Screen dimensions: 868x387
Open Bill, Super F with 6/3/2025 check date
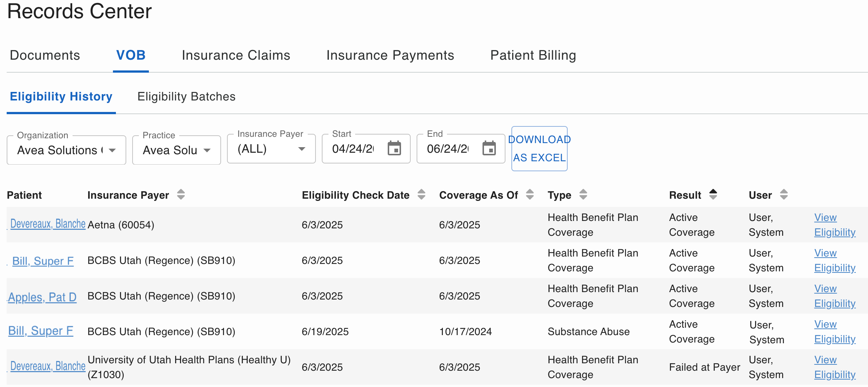pyautogui.click(x=43, y=261)
